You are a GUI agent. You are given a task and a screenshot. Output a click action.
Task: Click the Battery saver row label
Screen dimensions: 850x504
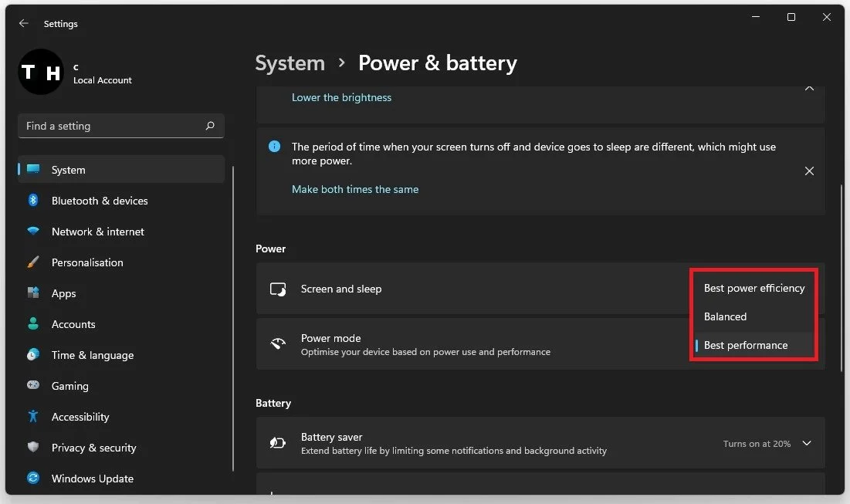tap(332, 437)
